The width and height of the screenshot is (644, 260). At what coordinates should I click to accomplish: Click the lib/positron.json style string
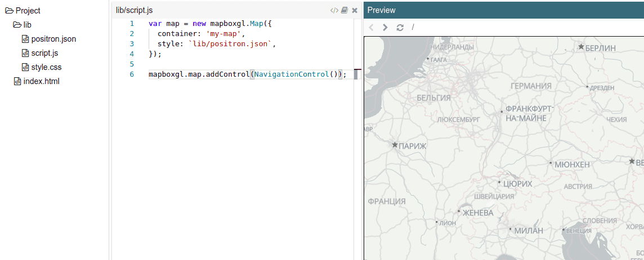coord(230,43)
